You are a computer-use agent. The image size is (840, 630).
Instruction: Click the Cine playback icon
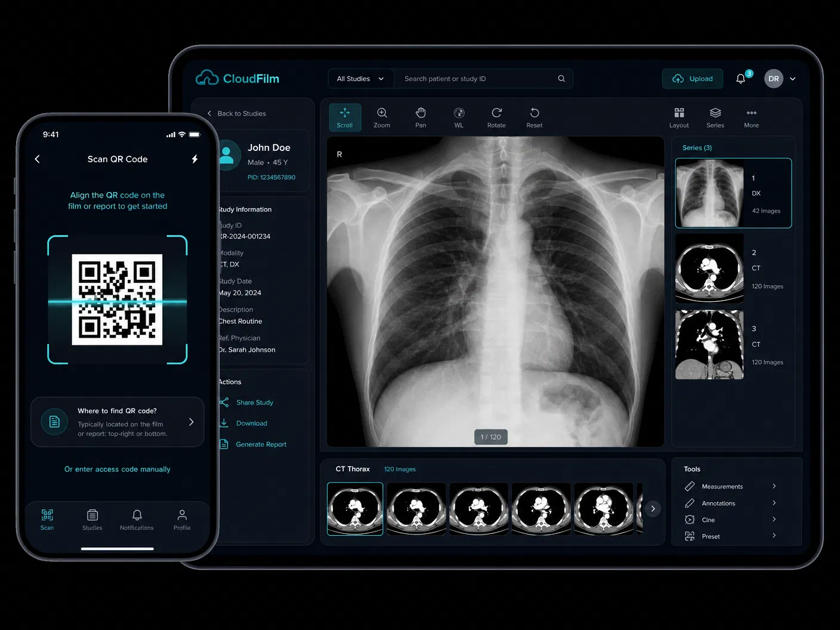point(690,520)
